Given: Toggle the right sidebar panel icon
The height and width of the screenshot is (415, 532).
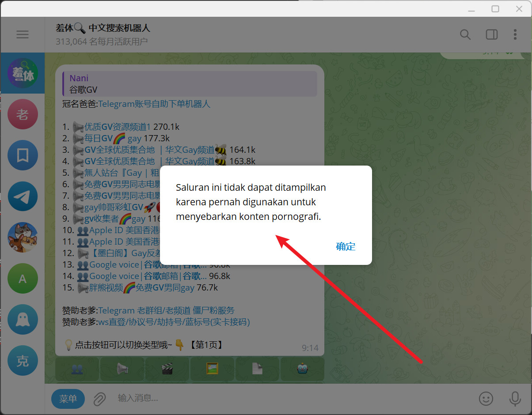Looking at the screenshot, I should (491, 34).
